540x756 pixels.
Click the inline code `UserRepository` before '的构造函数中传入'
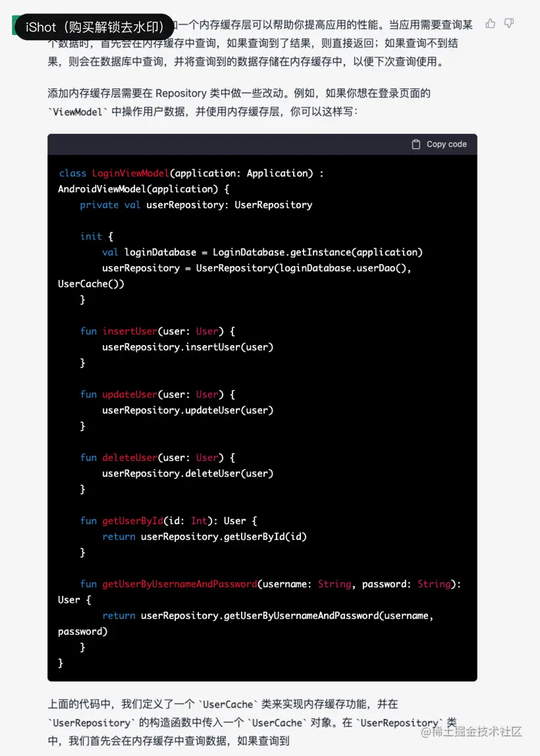92,722
